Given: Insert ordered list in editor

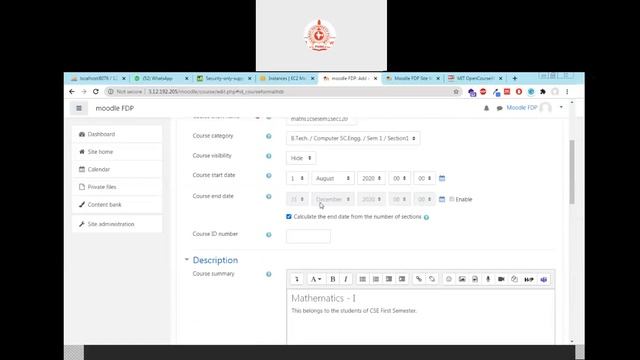Looking at the screenshot, I should [376, 279].
